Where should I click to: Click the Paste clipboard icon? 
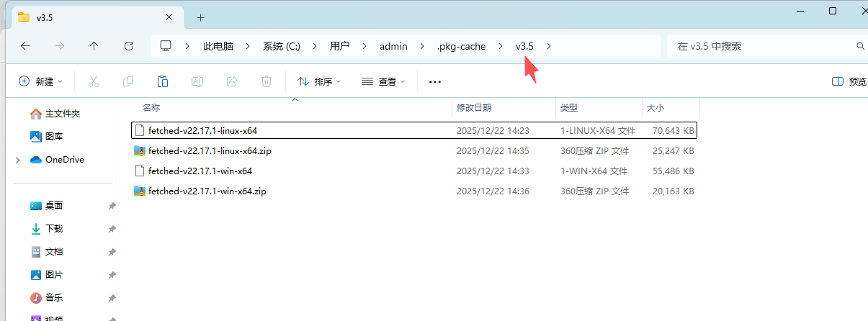(163, 81)
